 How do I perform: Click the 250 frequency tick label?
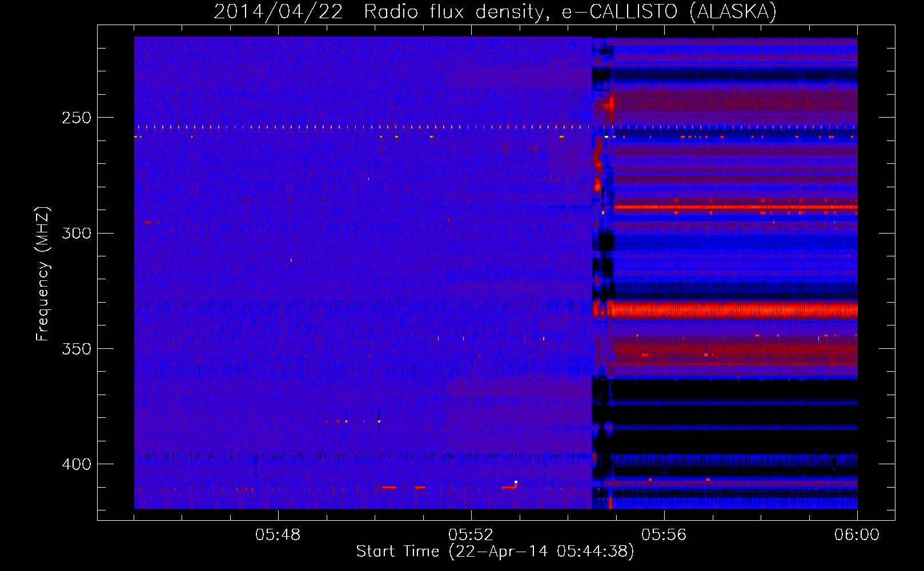[77, 118]
